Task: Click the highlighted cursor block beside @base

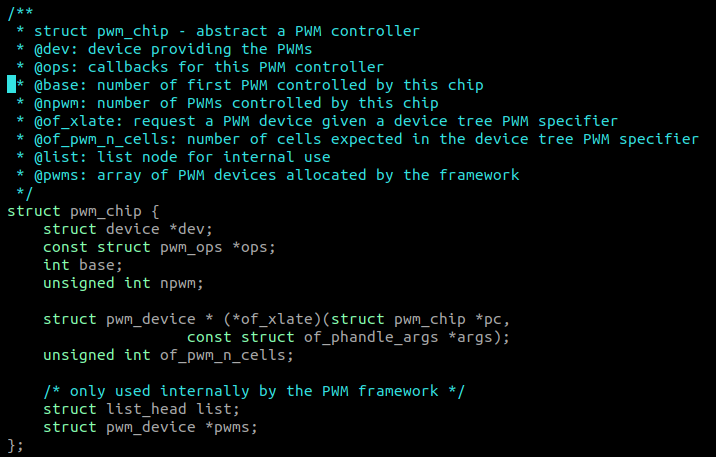Action: point(11,85)
